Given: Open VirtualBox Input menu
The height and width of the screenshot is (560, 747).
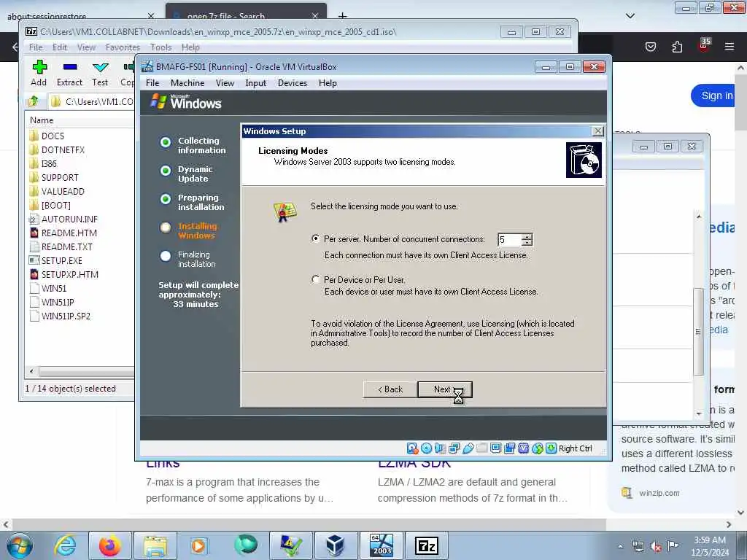Looking at the screenshot, I should (256, 83).
